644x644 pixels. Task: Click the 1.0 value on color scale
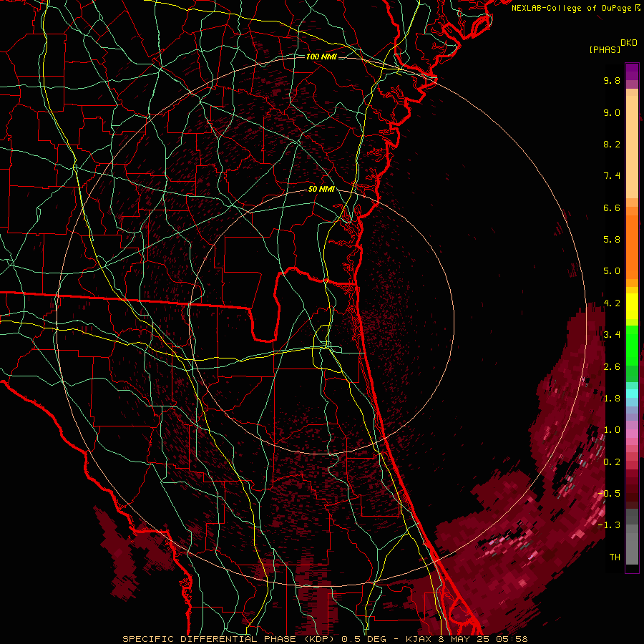pos(612,430)
